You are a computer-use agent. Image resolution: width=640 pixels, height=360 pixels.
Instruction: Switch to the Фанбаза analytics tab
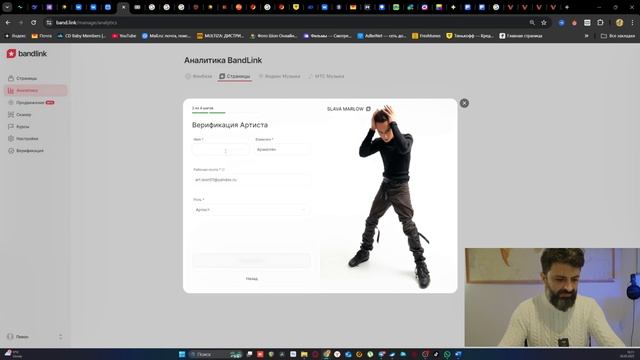tap(199, 76)
